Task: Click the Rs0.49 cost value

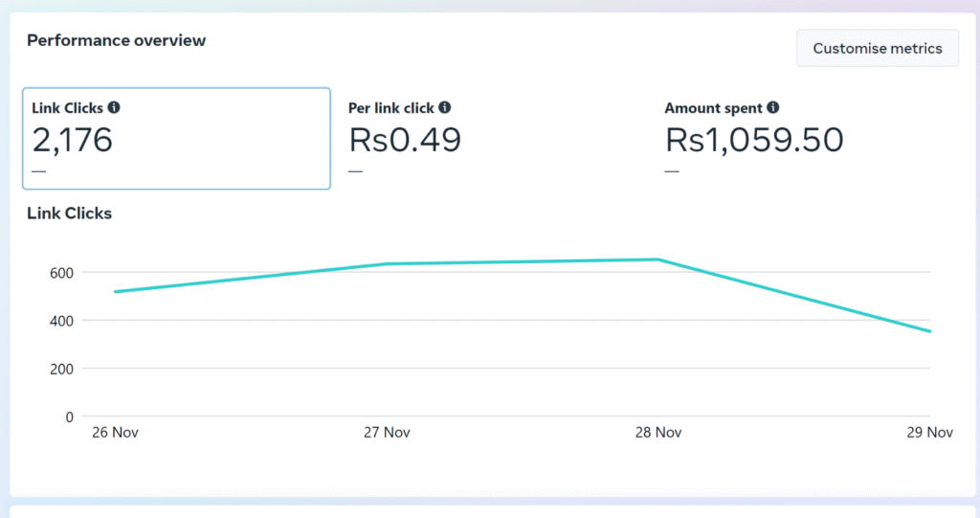Action: pos(405,141)
